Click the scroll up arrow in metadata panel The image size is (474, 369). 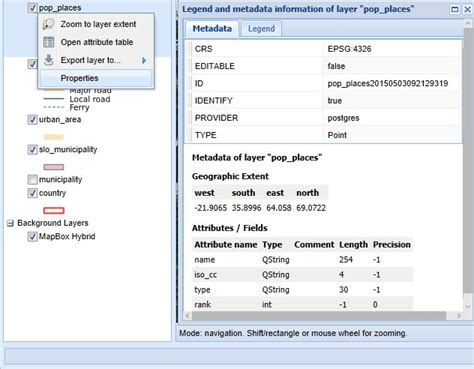click(x=468, y=24)
